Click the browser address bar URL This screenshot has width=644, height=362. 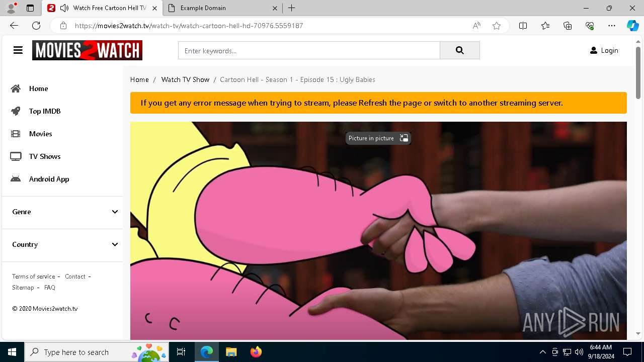pos(189,26)
